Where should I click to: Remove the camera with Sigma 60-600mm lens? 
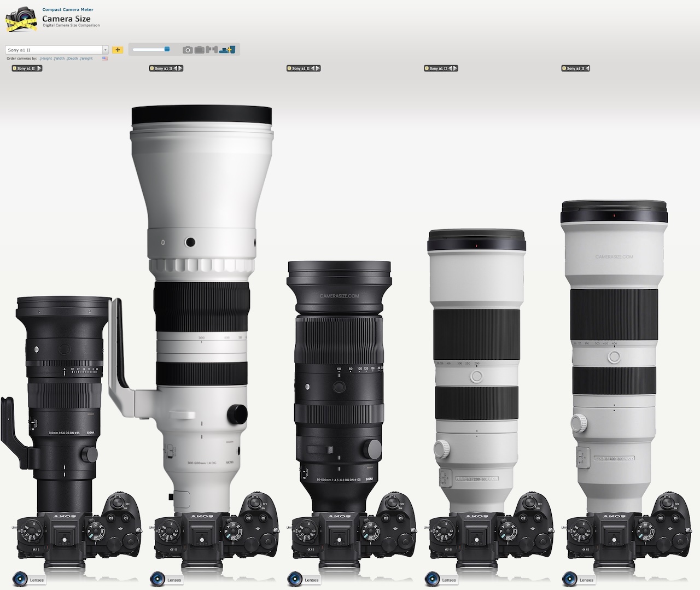click(289, 68)
